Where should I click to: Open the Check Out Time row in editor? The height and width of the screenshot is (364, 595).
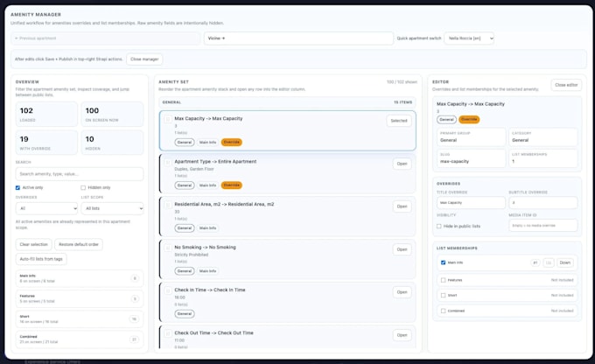402,335
